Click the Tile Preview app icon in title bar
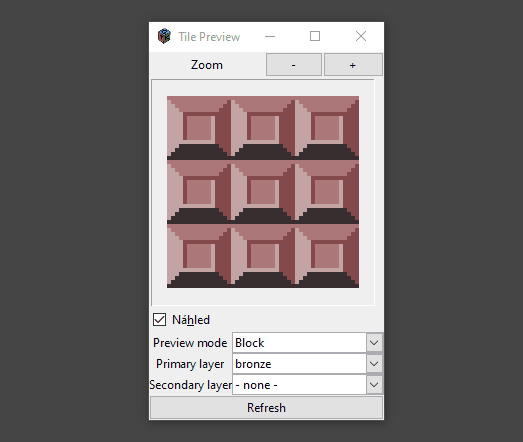 pyautogui.click(x=164, y=36)
